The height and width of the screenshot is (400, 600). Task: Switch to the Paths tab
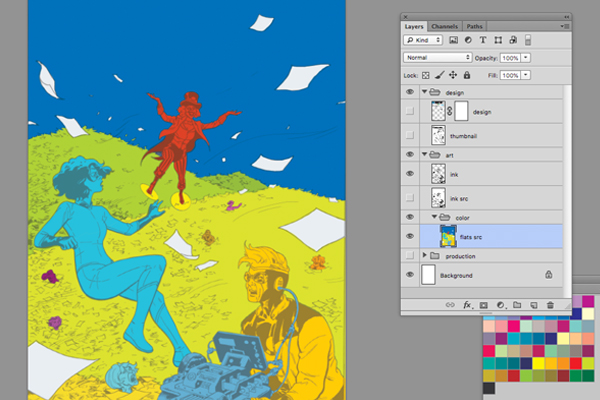474,26
